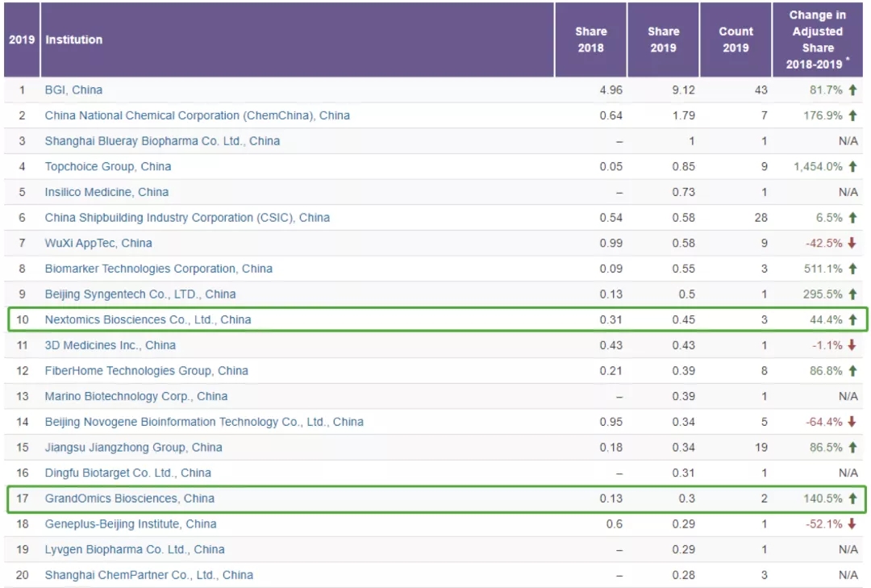The image size is (871, 588).
Task: Open Topchoice Group, China link
Action: (108, 167)
